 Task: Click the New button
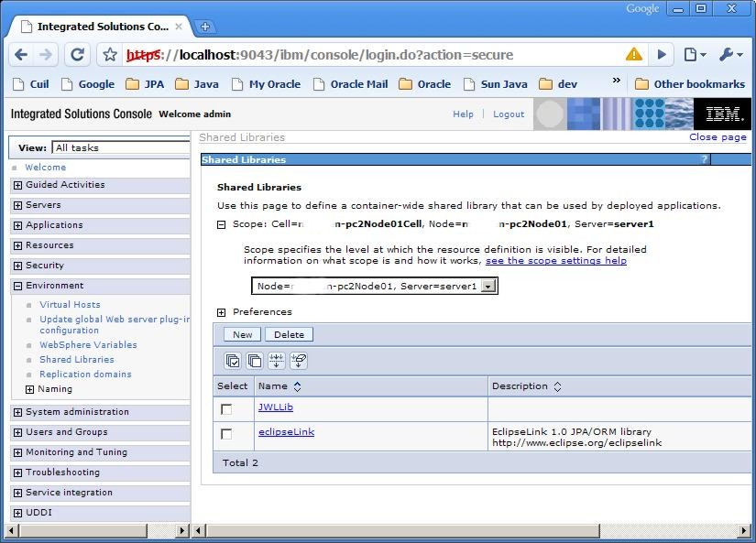pos(243,334)
